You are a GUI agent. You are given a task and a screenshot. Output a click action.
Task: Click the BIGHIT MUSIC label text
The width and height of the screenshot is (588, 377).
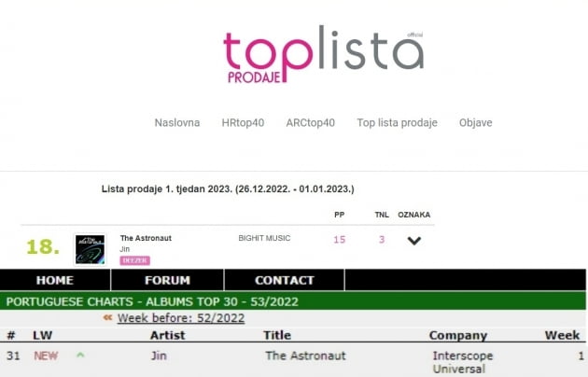(264, 238)
